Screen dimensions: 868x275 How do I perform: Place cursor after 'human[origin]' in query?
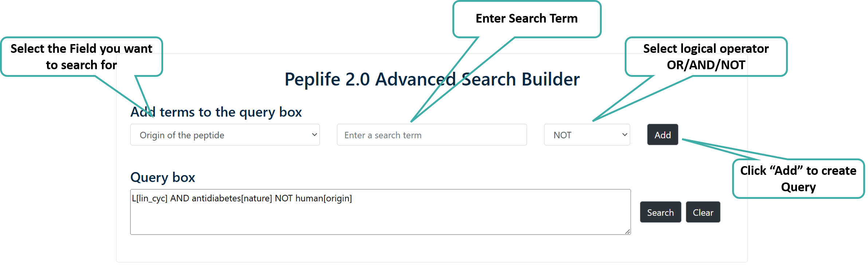(353, 198)
